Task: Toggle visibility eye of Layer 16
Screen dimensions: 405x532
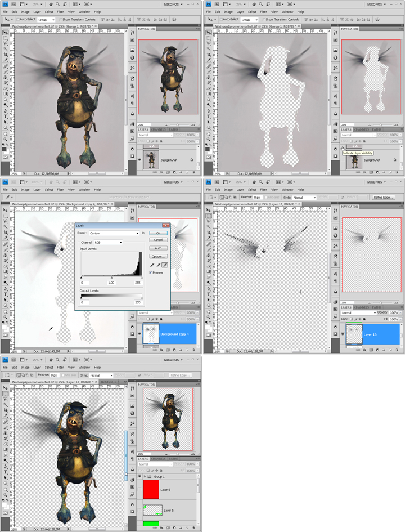Action: click(x=343, y=334)
